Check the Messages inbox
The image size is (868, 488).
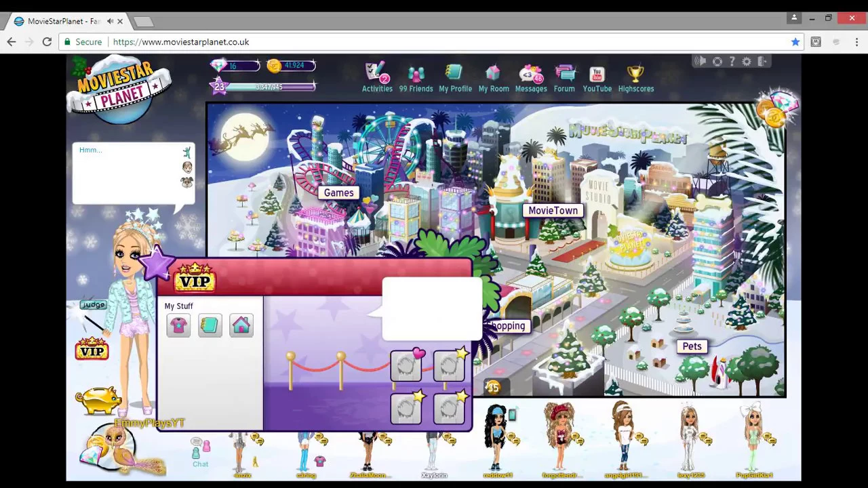point(530,78)
